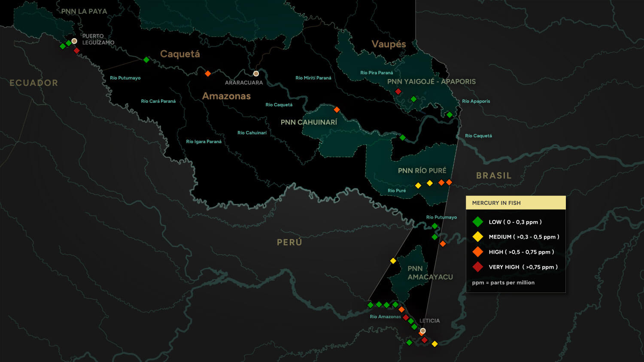The width and height of the screenshot is (644, 362).
Task: Select the PUERTO LEGUÍZAMO label
Action: click(x=98, y=39)
